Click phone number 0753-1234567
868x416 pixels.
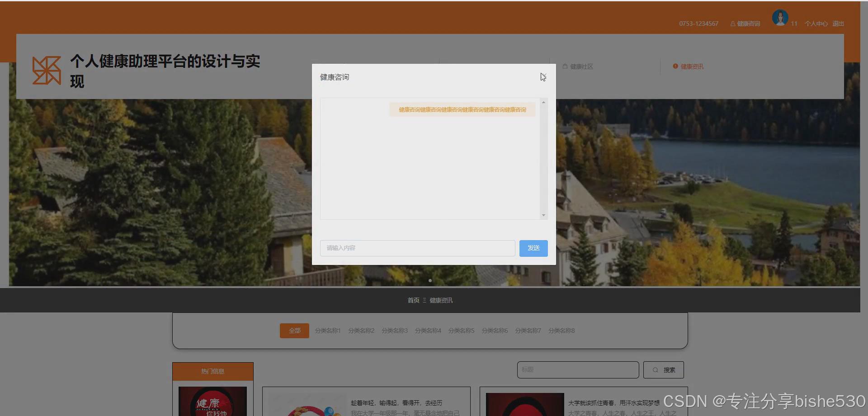698,24
